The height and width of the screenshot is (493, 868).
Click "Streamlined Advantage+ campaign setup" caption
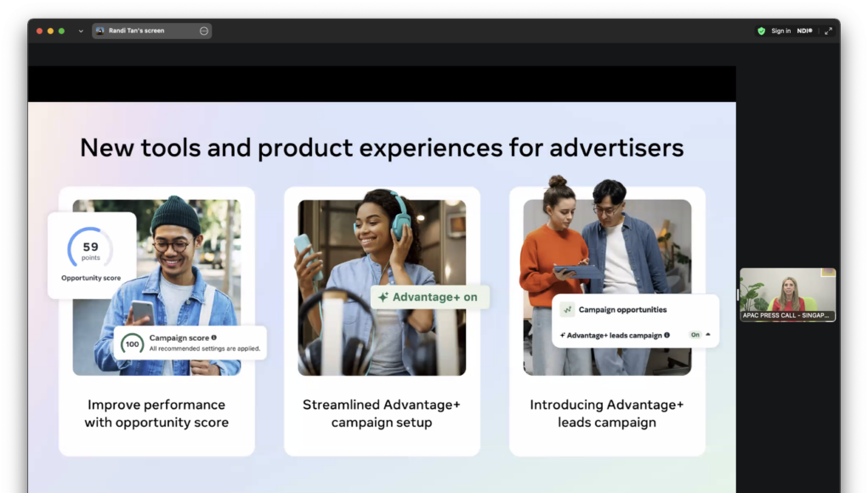coord(382,413)
